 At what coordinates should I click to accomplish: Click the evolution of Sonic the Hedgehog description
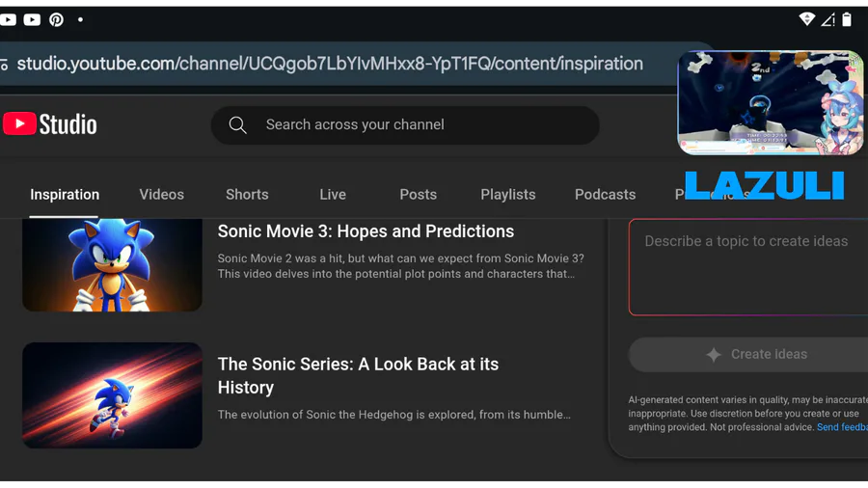[393, 415]
